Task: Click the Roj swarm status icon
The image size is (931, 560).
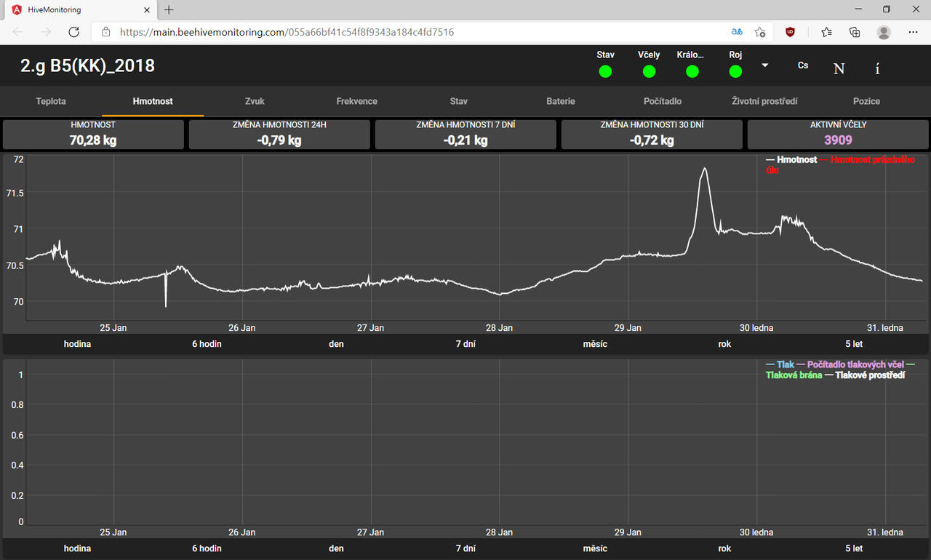Action: click(735, 71)
